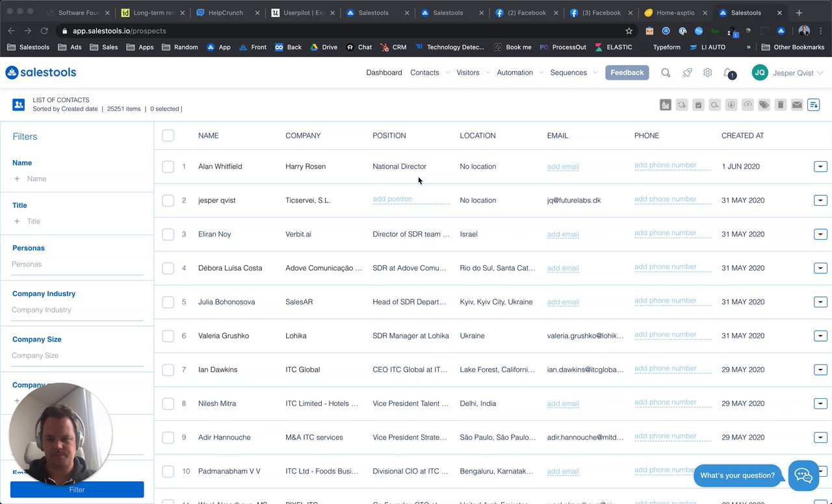Open the Other Bookmarks folder
Screen dimensions: 832x504
792,47
